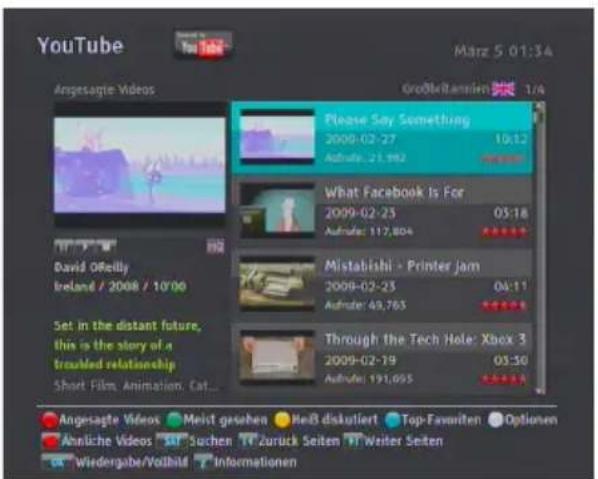Click the duration 05:18 of What Facebook Is For
This screenshot has width=598, height=479.
click(511, 213)
